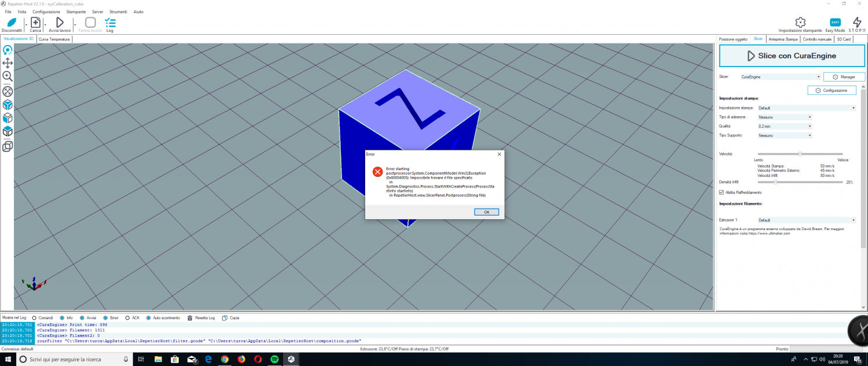Open the Estrusore 1 filament dropdown
Screen dimensions: 868x366
point(806,220)
